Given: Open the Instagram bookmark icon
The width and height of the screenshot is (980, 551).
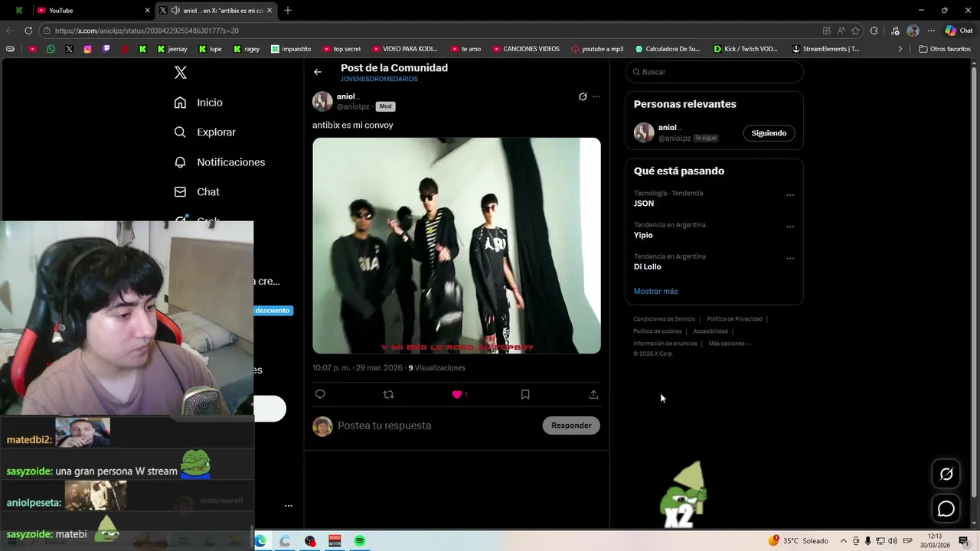Looking at the screenshot, I should pyautogui.click(x=87, y=49).
